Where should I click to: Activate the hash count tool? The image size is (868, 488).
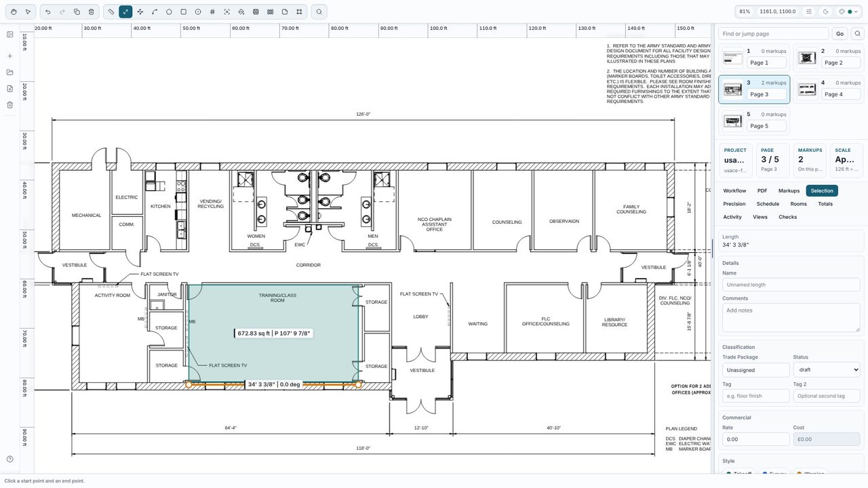click(212, 12)
